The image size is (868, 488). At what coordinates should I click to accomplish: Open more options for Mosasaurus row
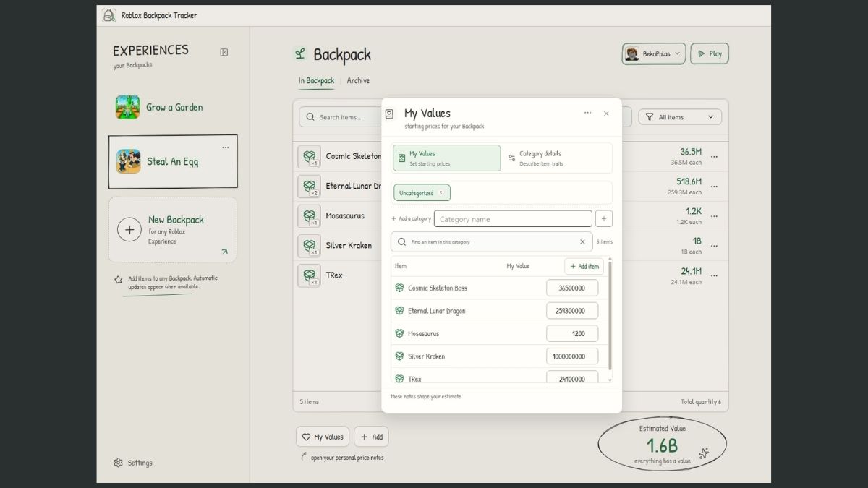[x=715, y=216]
